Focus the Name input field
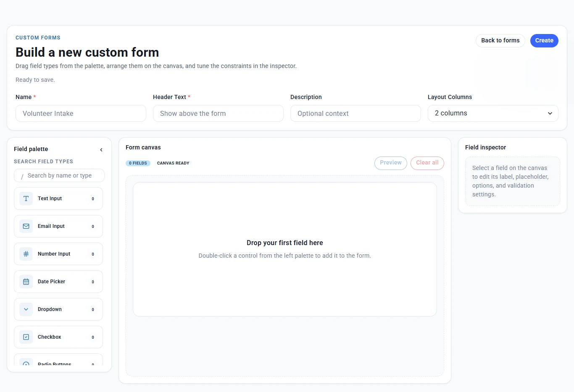Viewport: 574px width, 392px height. 81,113
